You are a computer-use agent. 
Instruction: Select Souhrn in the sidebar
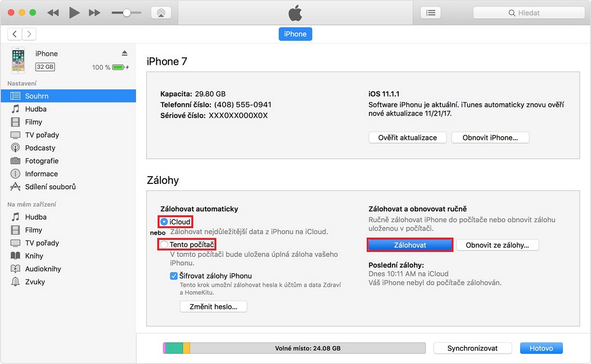coord(68,96)
